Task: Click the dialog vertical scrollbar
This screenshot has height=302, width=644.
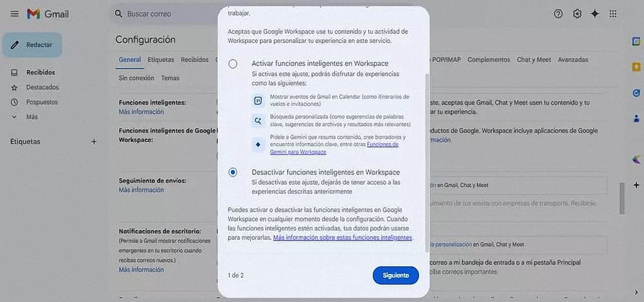Action: pyautogui.click(x=427, y=161)
